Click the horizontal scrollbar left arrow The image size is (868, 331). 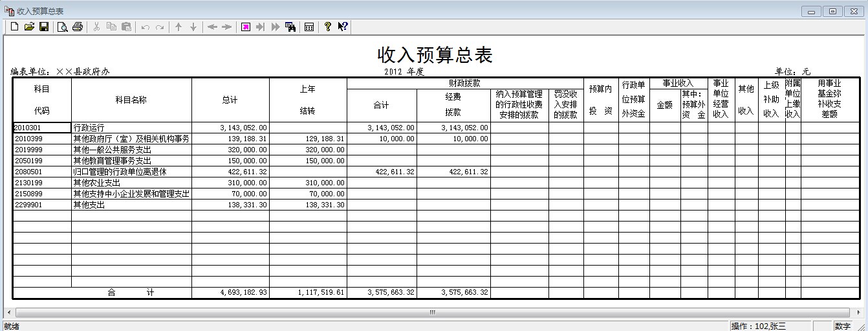[x=8, y=312]
